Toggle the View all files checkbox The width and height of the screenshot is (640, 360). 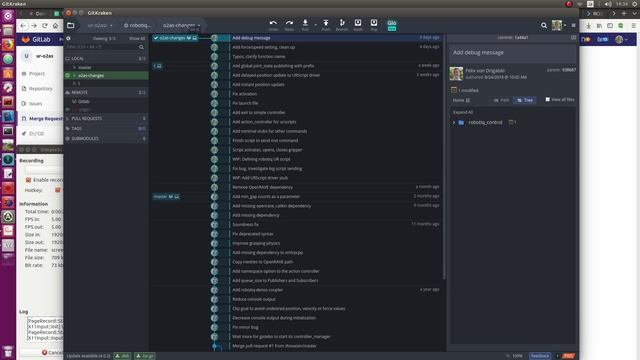coord(548,100)
